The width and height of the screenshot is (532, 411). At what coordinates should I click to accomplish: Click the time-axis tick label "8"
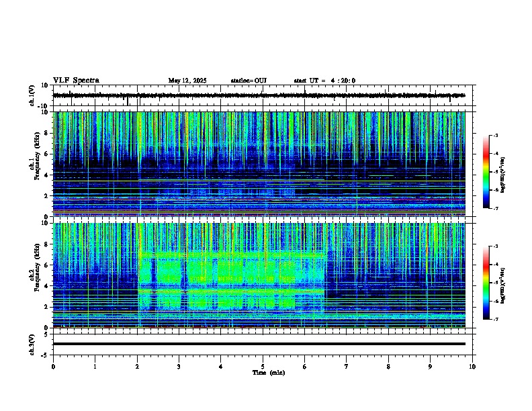pyautogui.click(x=388, y=367)
